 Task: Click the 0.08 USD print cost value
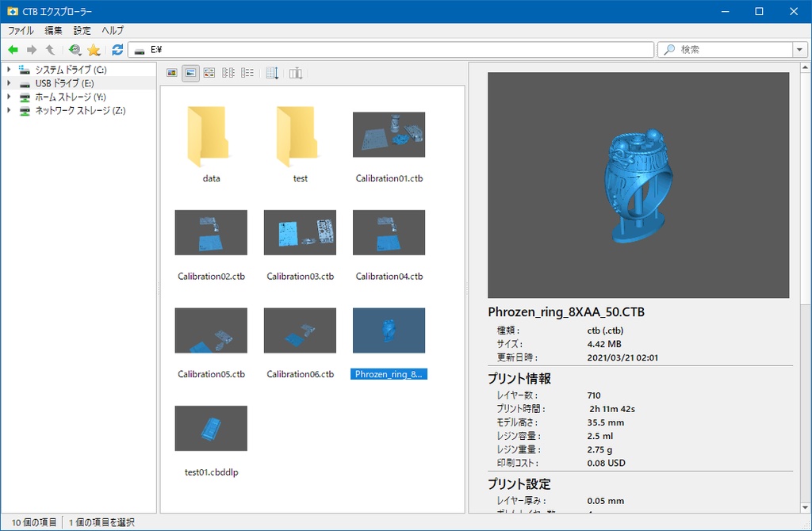point(607,463)
